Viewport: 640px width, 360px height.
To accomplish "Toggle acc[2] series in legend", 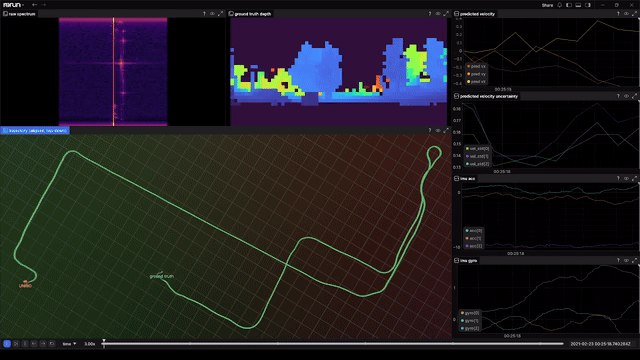I will click(473, 246).
